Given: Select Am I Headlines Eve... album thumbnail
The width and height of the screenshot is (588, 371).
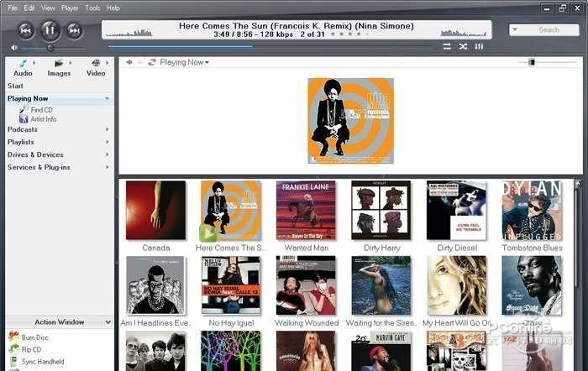Looking at the screenshot, I should click(x=155, y=285).
